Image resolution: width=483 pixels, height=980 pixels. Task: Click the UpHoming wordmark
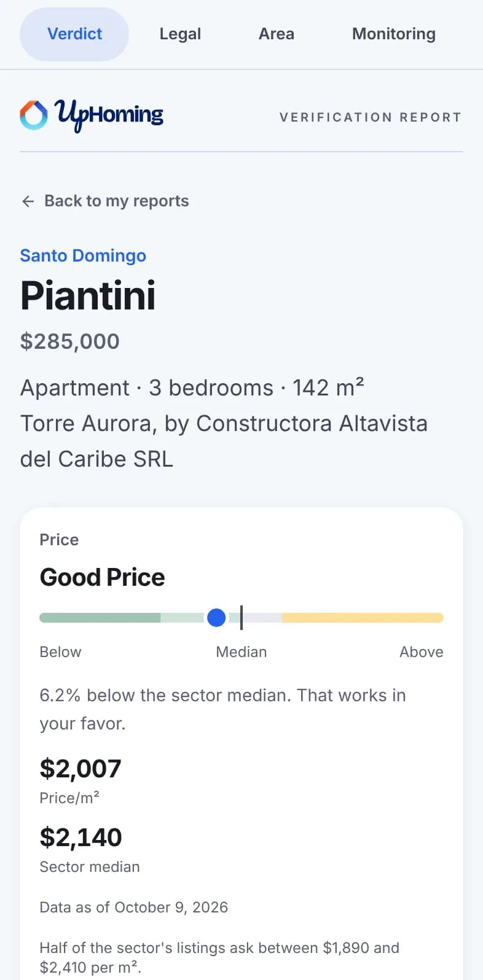point(109,115)
